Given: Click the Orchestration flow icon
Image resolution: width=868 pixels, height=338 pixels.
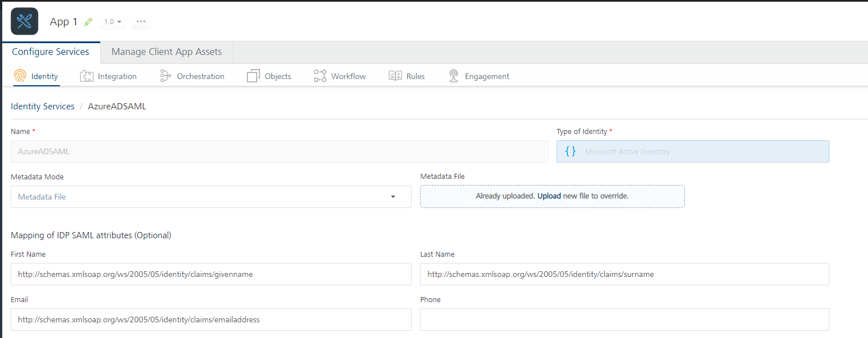Looking at the screenshot, I should (x=165, y=76).
